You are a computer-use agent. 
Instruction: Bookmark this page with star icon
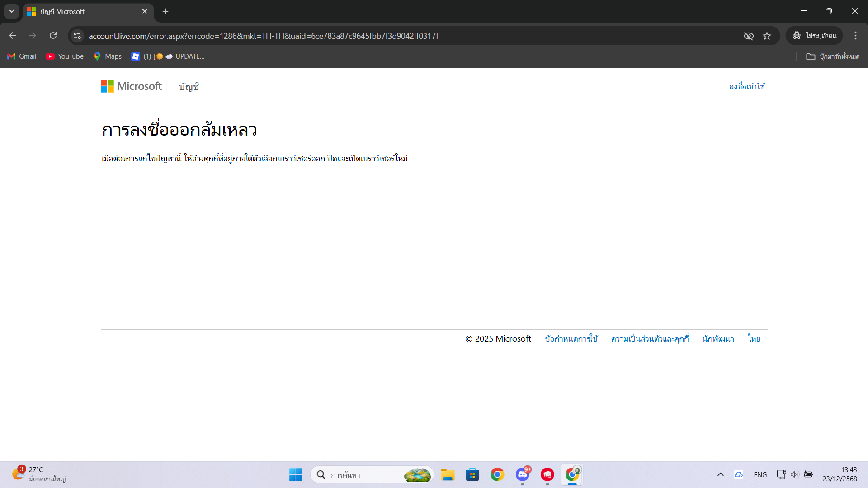767,36
